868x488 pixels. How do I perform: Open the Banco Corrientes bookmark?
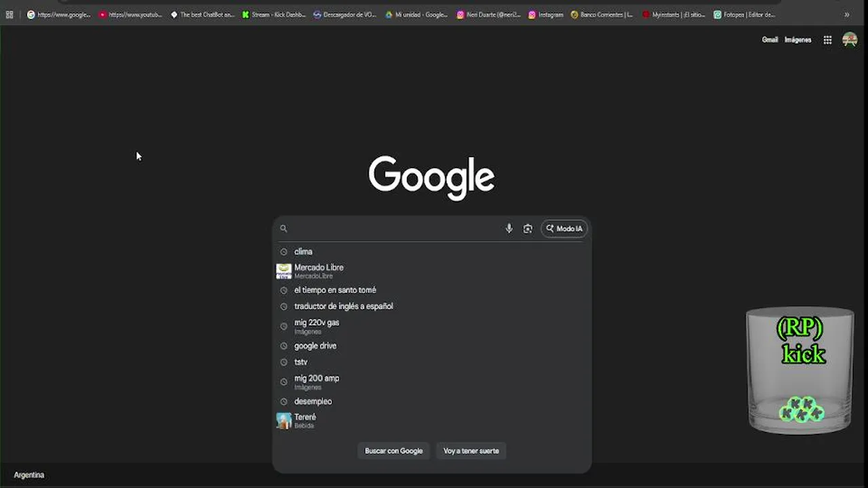pos(602,14)
